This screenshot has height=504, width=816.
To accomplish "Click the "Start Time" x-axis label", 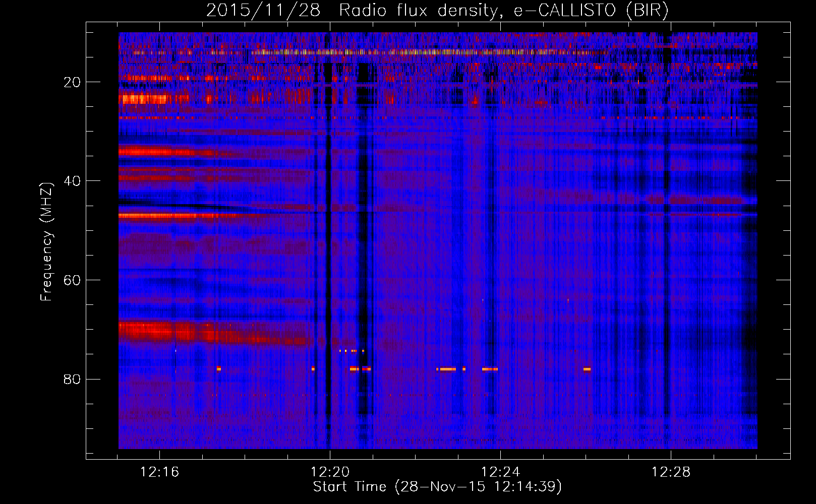I will pyautogui.click(x=437, y=487).
